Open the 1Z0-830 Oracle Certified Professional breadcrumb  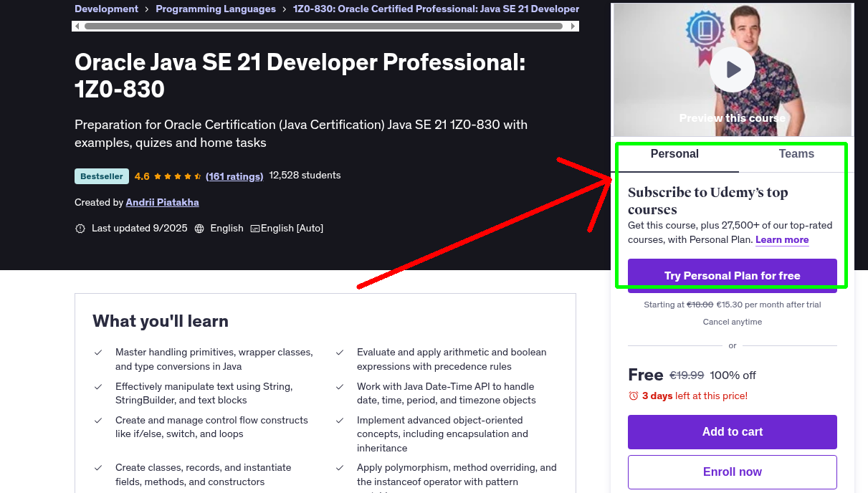tap(436, 9)
